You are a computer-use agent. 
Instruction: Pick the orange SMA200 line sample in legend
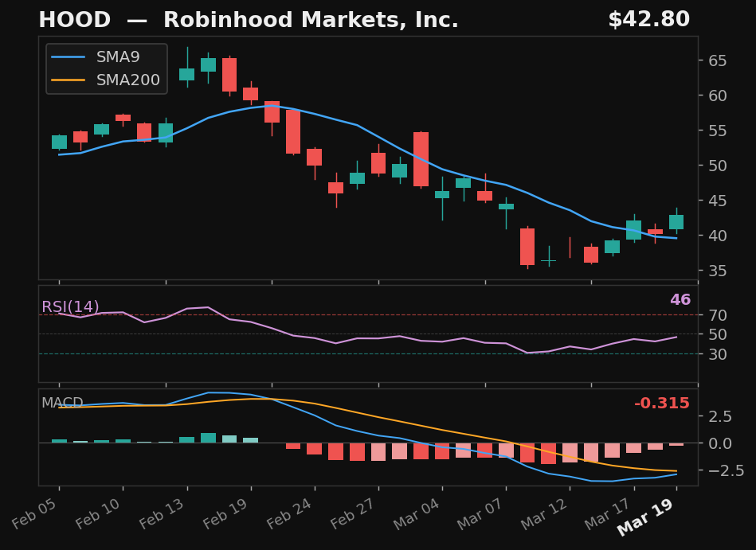click(68, 80)
